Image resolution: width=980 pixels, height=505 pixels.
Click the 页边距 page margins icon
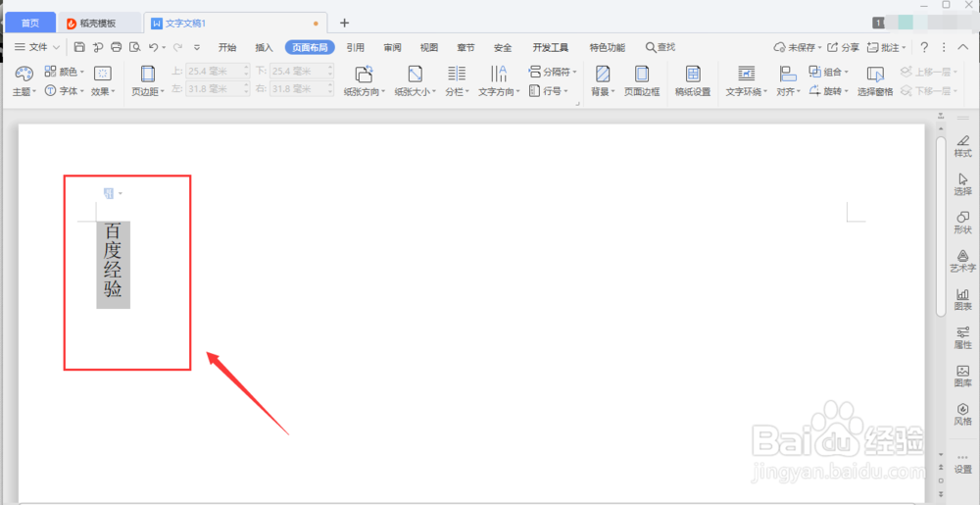click(x=148, y=75)
